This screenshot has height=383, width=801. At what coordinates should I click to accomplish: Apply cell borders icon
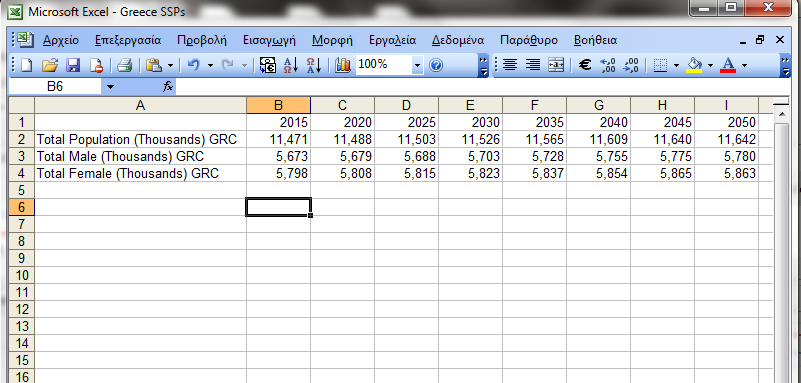(661, 65)
